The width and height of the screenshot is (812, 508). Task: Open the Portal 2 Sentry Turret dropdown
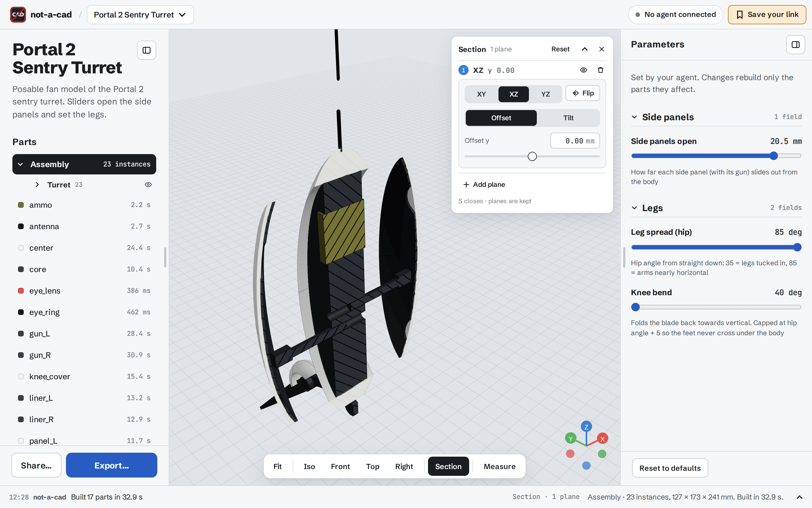click(140, 15)
